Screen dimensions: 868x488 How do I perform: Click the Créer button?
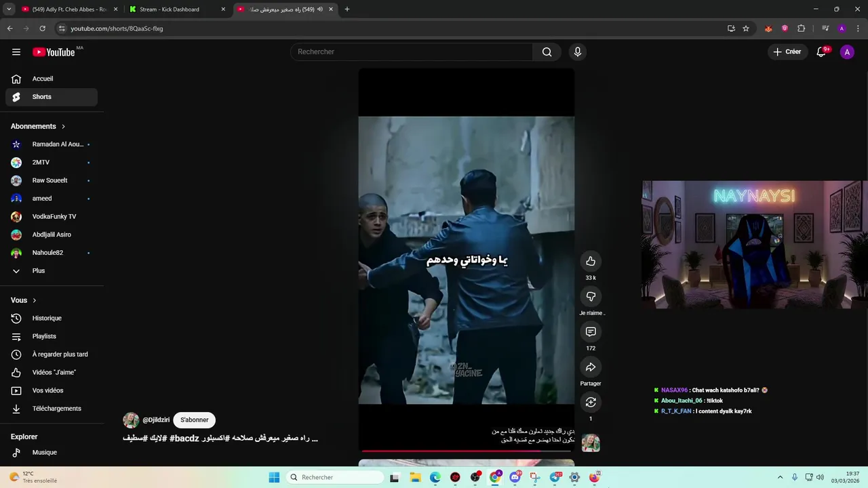787,52
